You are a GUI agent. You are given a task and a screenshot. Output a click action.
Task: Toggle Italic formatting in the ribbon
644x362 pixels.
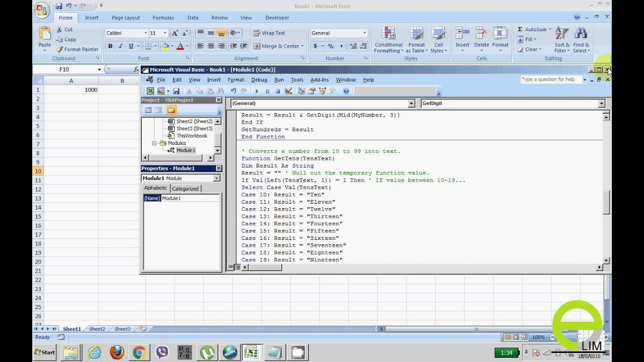pos(121,46)
